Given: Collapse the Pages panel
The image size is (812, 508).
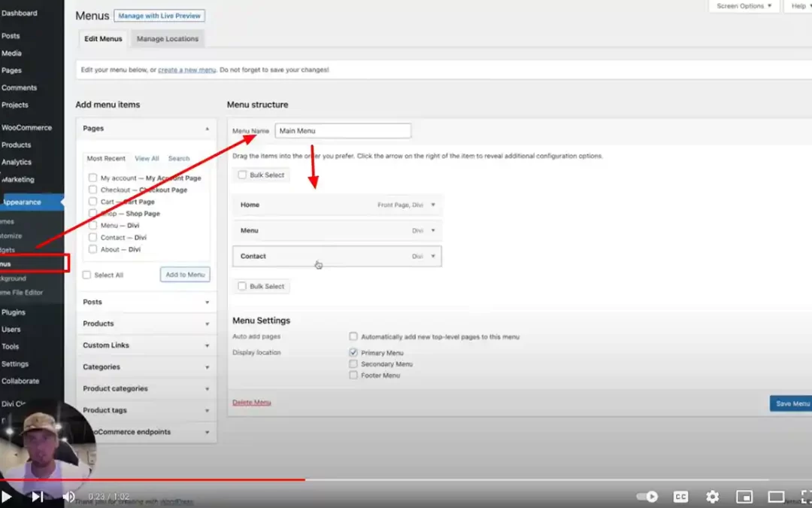Looking at the screenshot, I should pos(208,129).
